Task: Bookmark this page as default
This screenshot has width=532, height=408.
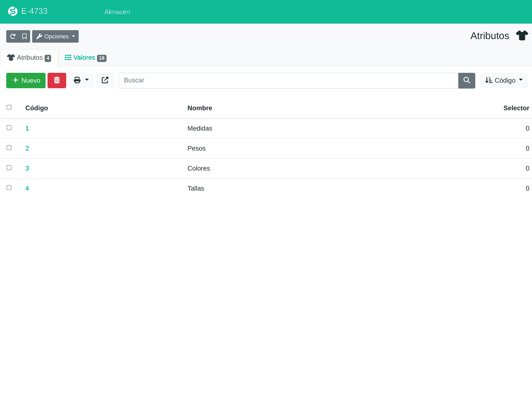Action: pyautogui.click(x=24, y=36)
